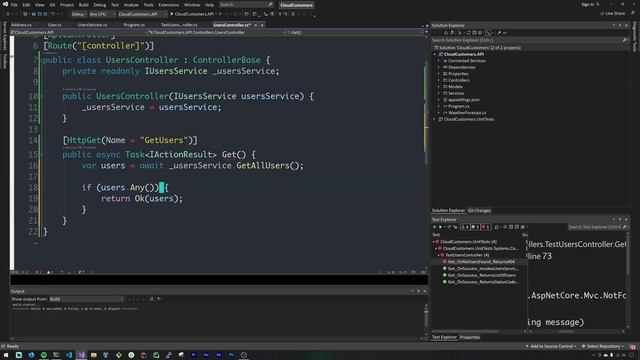
Task: Click Run Failed Tests icon in Test Explorer
Action: pyautogui.click(x=455, y=227)
